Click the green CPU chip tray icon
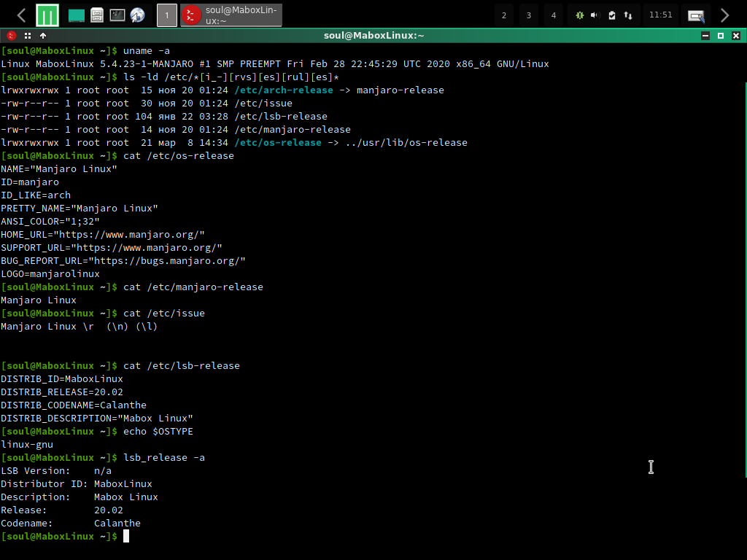Image resolution: width=747 pixels, height=560 pixels. (x=580, y=15)
